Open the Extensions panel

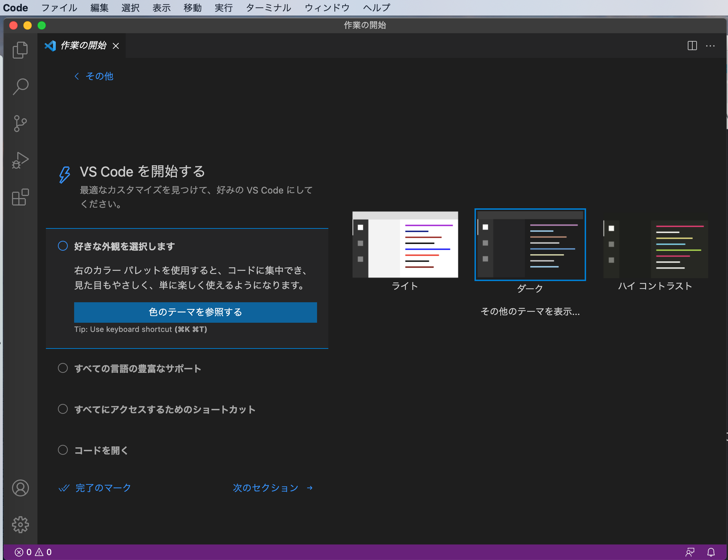(x=20, y=197)
